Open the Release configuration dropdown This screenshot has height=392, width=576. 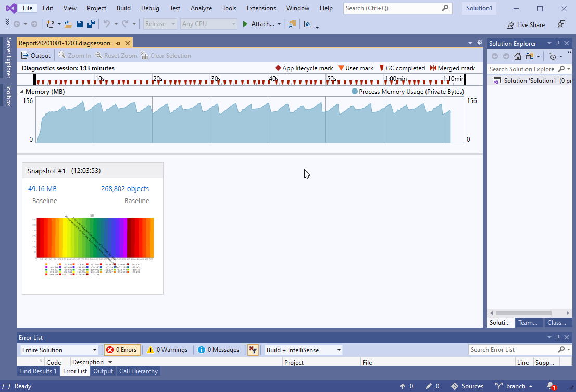(160, 24)
